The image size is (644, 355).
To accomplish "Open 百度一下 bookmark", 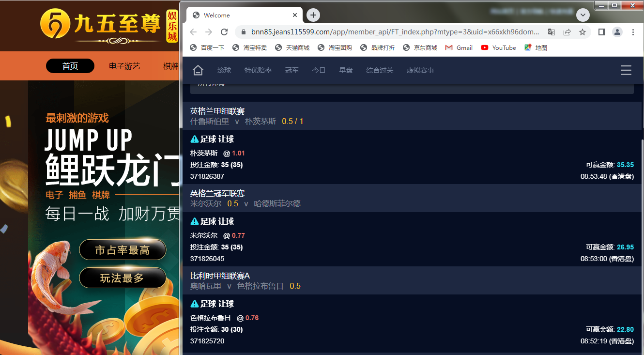I will tap(207, 47).
